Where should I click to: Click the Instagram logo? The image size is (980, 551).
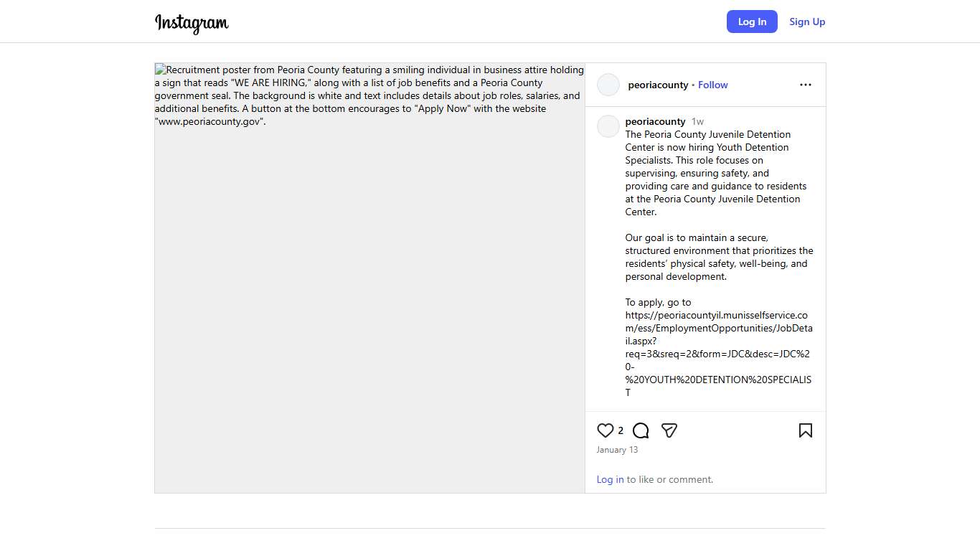(x=192, y=23)
